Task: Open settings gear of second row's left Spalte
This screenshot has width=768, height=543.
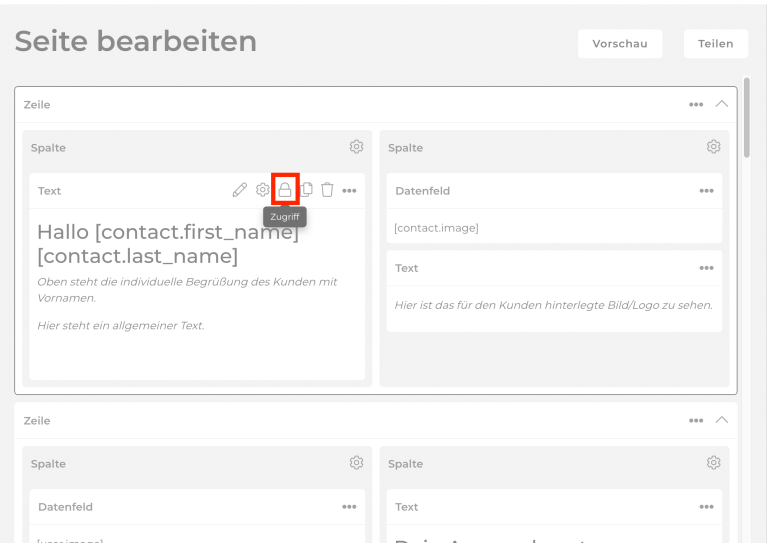Action: coord(356,463)
